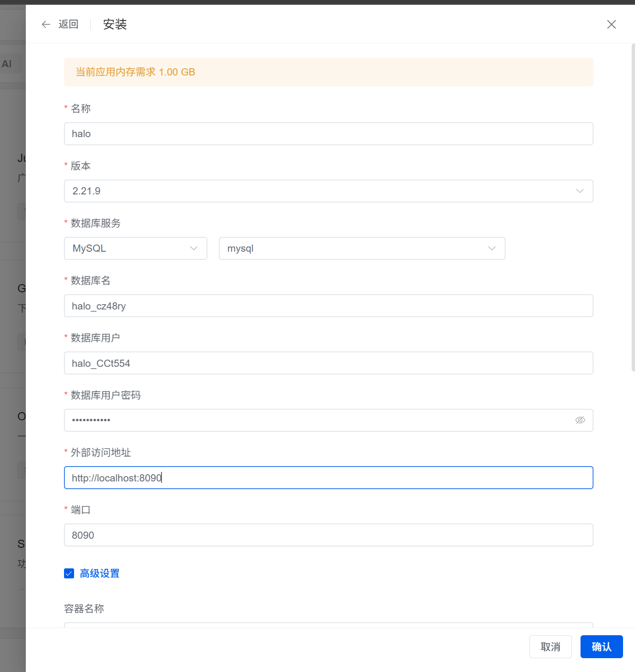Expand the database type dropdown showing MySQL
Screen dimensions: 635x672
tap(135, 248)
